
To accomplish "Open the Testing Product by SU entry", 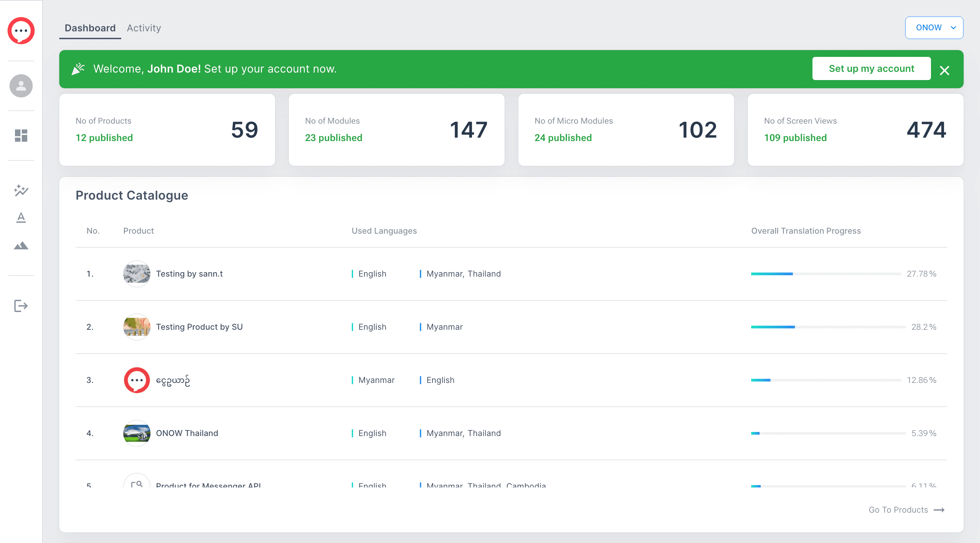I will [x=199, y=326].
